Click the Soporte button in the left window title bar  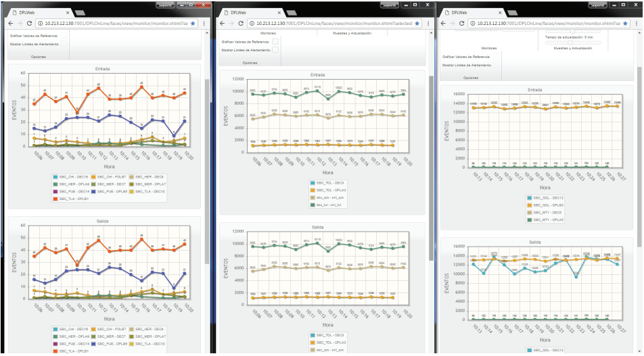pyautogui.click(x=167, y=4)
